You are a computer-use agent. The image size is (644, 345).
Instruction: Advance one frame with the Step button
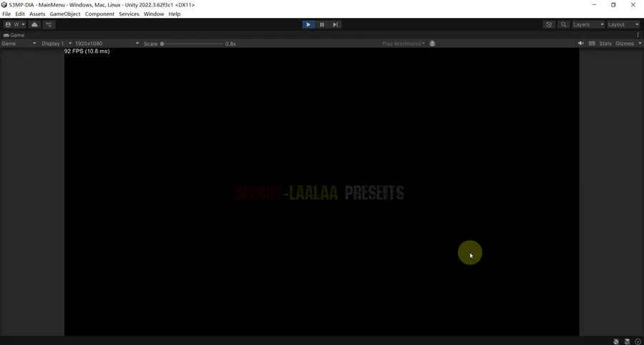coord(335,24)
